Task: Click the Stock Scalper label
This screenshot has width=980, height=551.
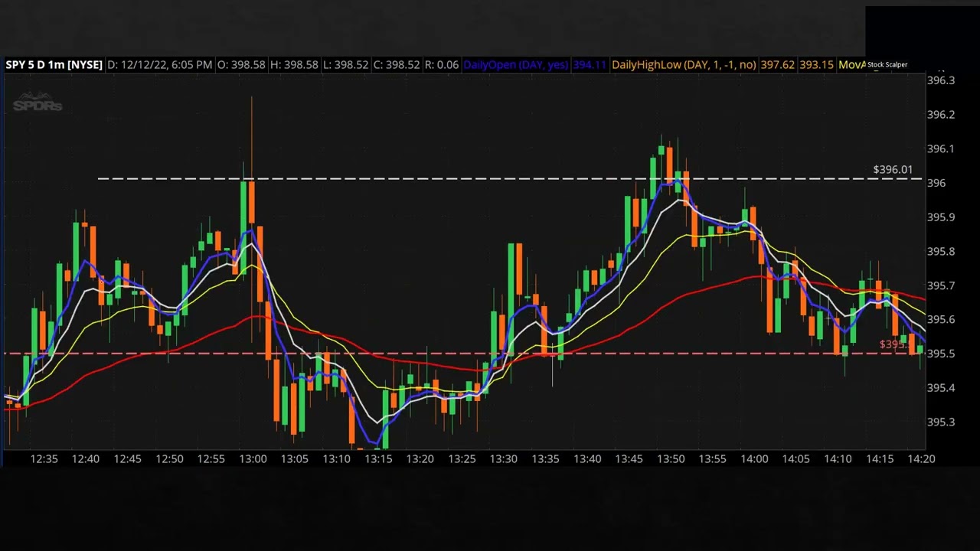Action: click(887, 65)
